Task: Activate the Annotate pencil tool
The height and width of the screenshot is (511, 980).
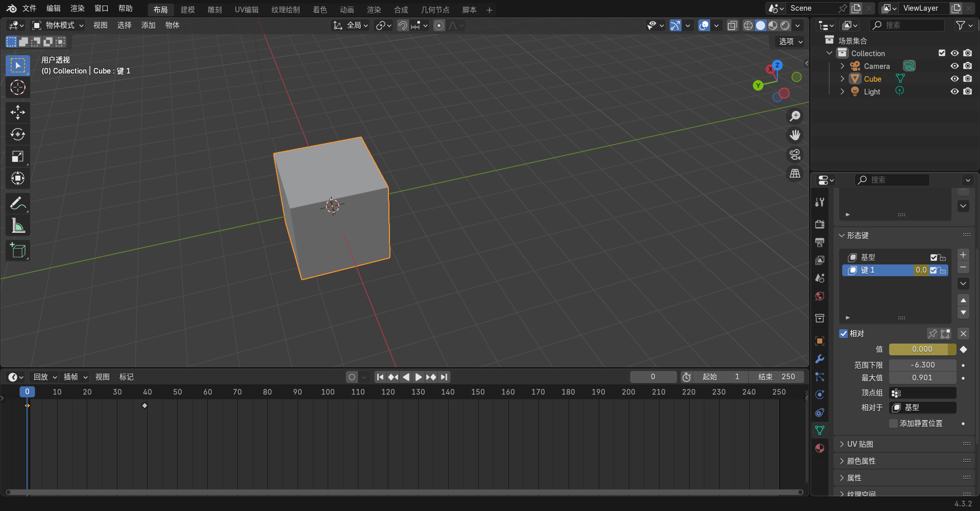Action: tap(18, 204)
